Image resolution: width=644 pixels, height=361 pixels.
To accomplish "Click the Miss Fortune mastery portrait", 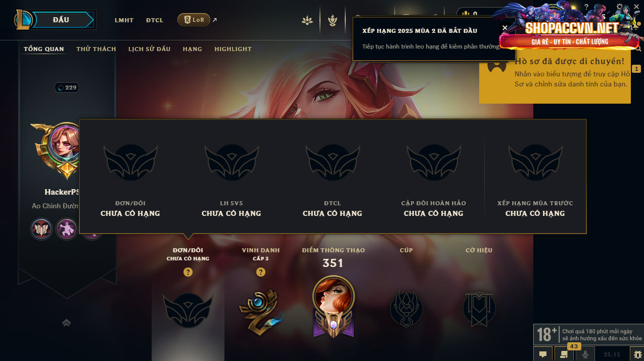I will [x=333, y=306].
